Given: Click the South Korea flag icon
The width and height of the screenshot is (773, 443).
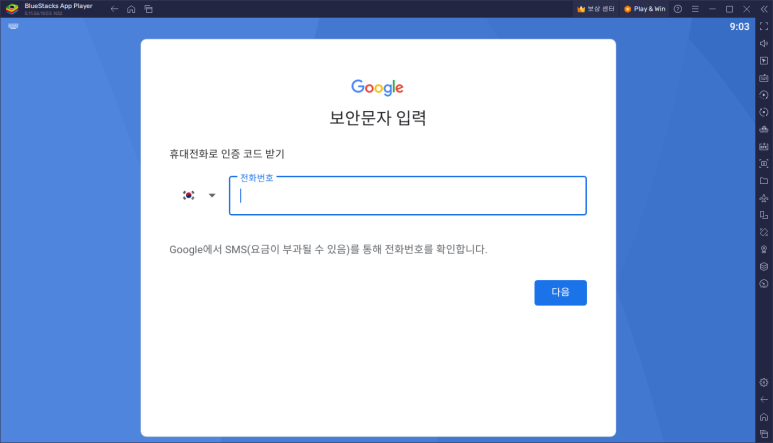Looking at the screenshot, I should coord(188,195).
